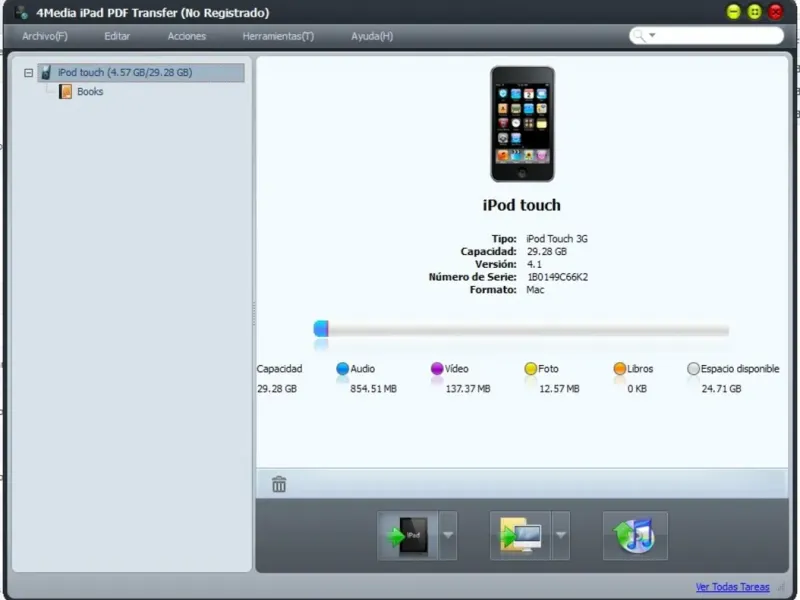Viewport: 800px width, 600px height.
Task: Click the serial number 1B0149C66K2
Action: point(557,277)
